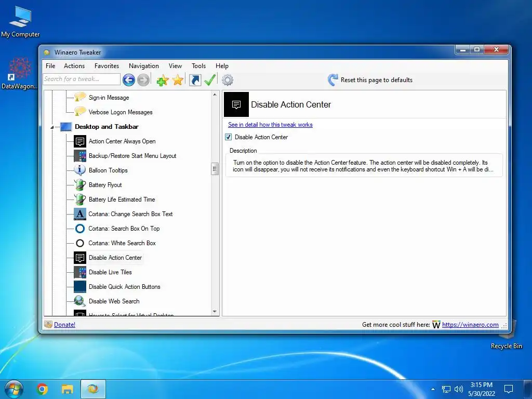The width and height of the screenshot is (532, 399).
Task: Open the View menu
Action: 175,66
